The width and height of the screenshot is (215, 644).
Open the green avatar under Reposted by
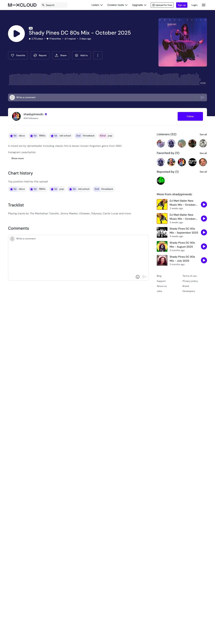161,181
